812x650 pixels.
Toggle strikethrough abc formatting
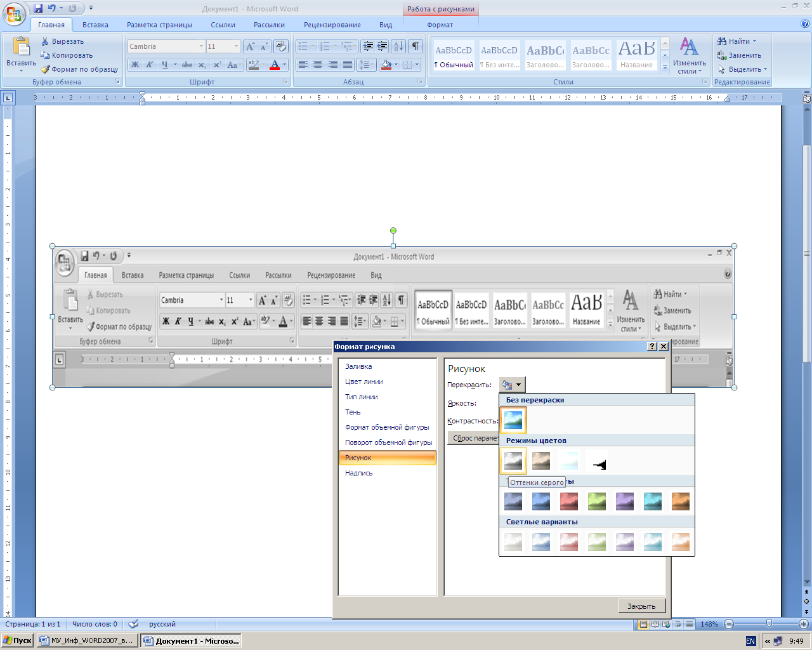(x=187, y=65)
